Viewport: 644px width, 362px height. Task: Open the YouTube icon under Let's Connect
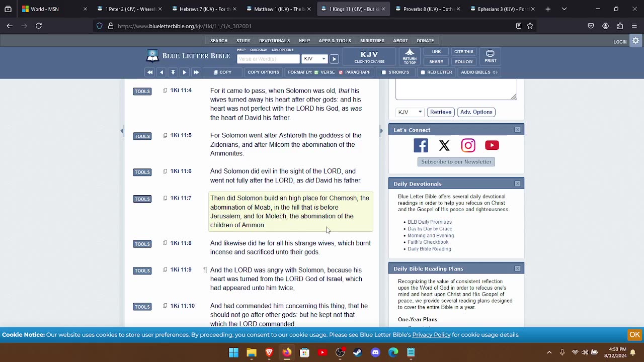[492, 145]
